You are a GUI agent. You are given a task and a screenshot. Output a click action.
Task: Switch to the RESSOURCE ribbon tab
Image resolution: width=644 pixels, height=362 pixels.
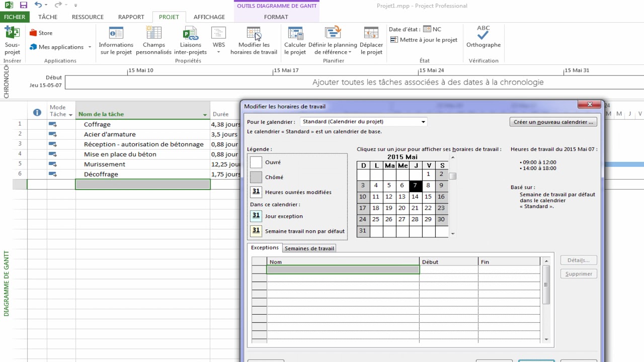point(88,17)
